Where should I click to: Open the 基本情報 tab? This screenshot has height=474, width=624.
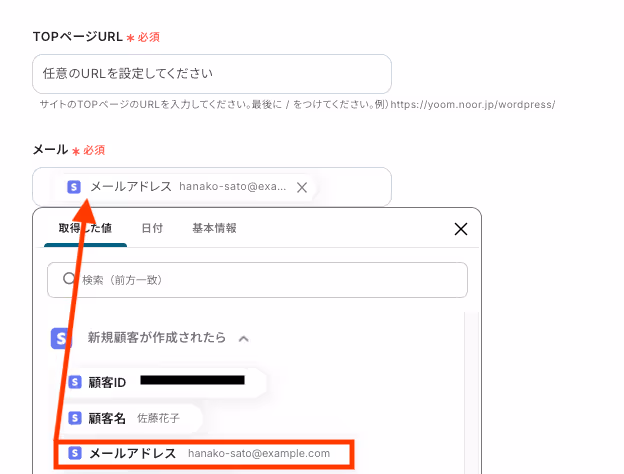214,228
